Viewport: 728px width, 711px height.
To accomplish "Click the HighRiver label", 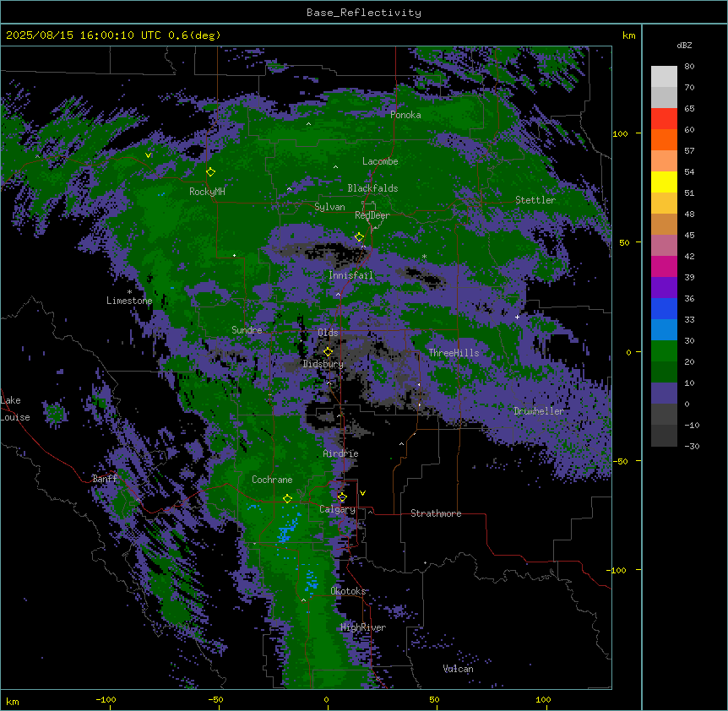I will [x=363, y=627].
